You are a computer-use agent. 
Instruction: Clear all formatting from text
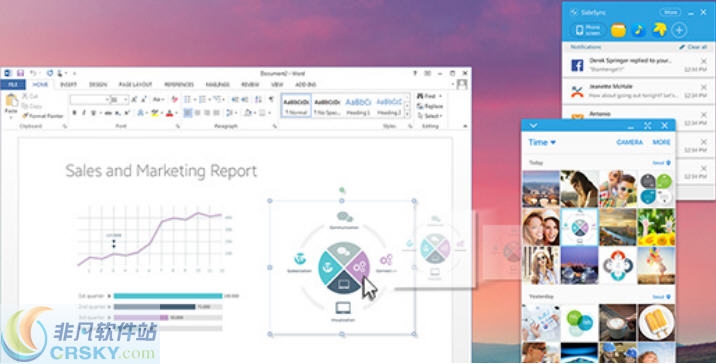pos(174,100)
